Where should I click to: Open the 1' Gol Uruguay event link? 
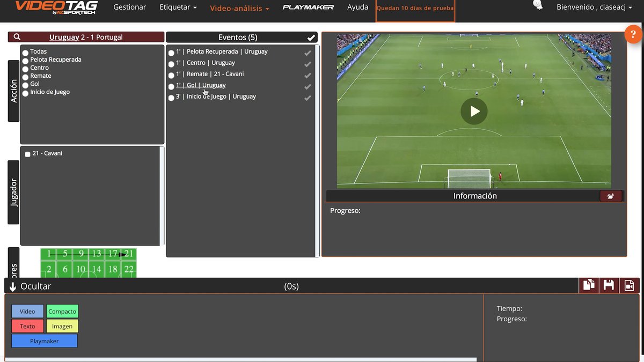[x=201, y=85]
